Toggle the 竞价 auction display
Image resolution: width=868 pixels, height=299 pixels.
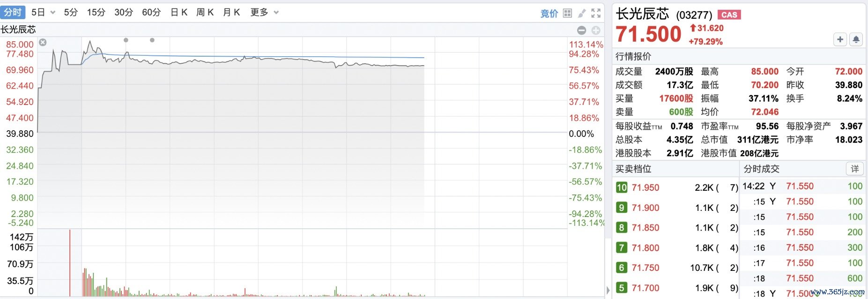(549, 13)
